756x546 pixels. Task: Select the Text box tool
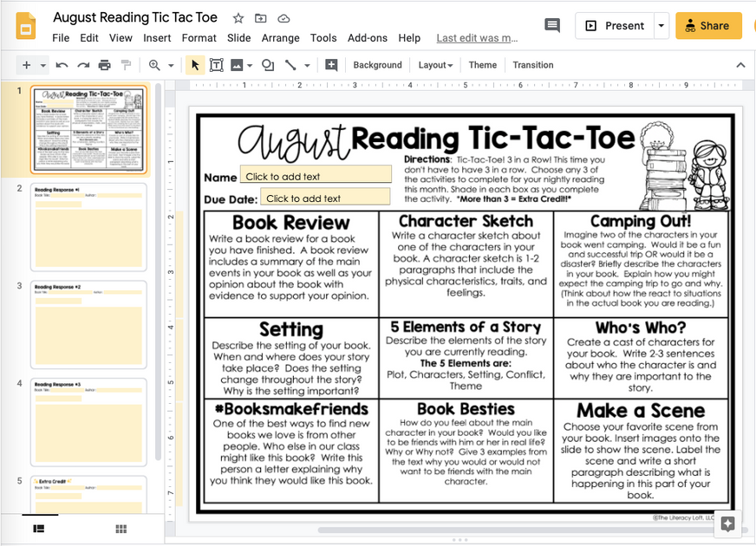click(217, 65)
